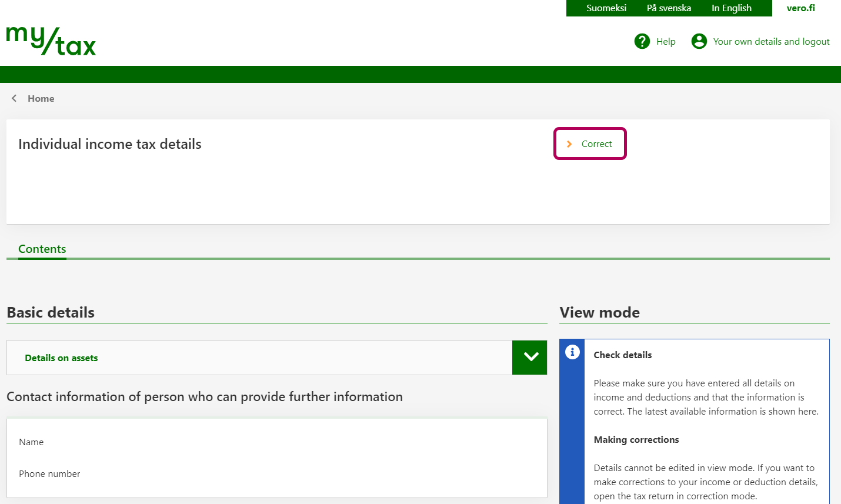Switch language to Suomeksi
The height and width of the screenshot is (504, 841).
click(606, 8)
